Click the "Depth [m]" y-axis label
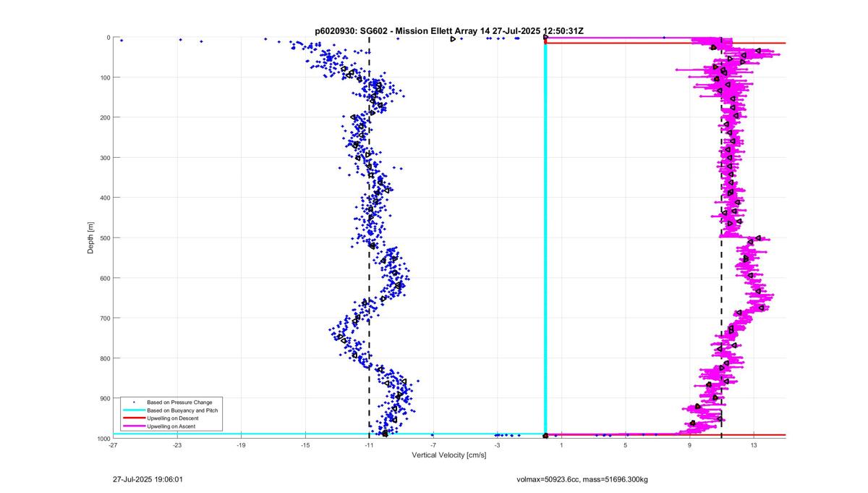The height and width of the screenshot is (493, 868). [90, 238]
